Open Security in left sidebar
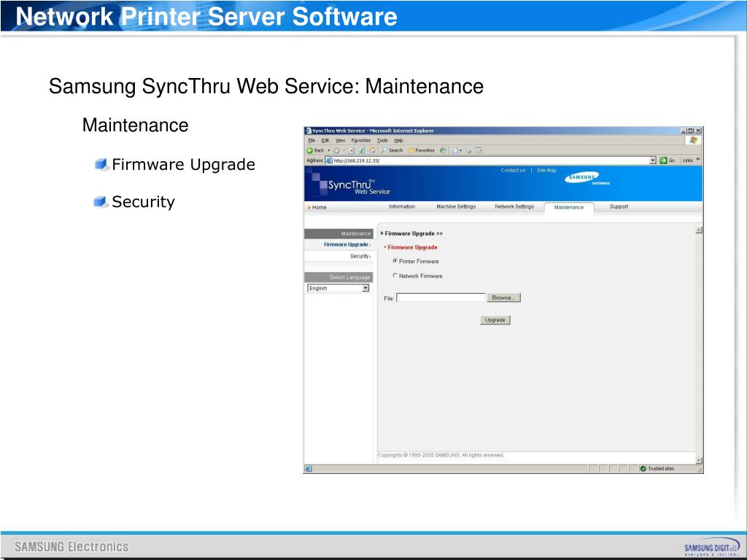 coord(359,256)
